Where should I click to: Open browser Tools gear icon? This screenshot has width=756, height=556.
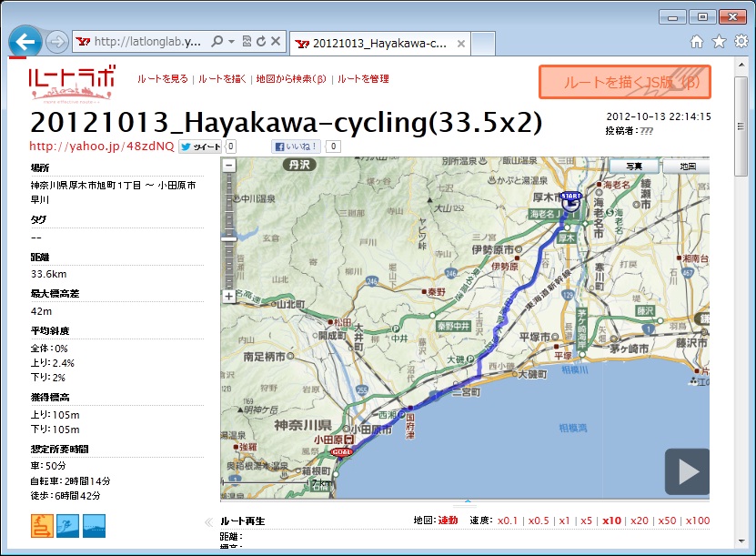click(741, 42)
